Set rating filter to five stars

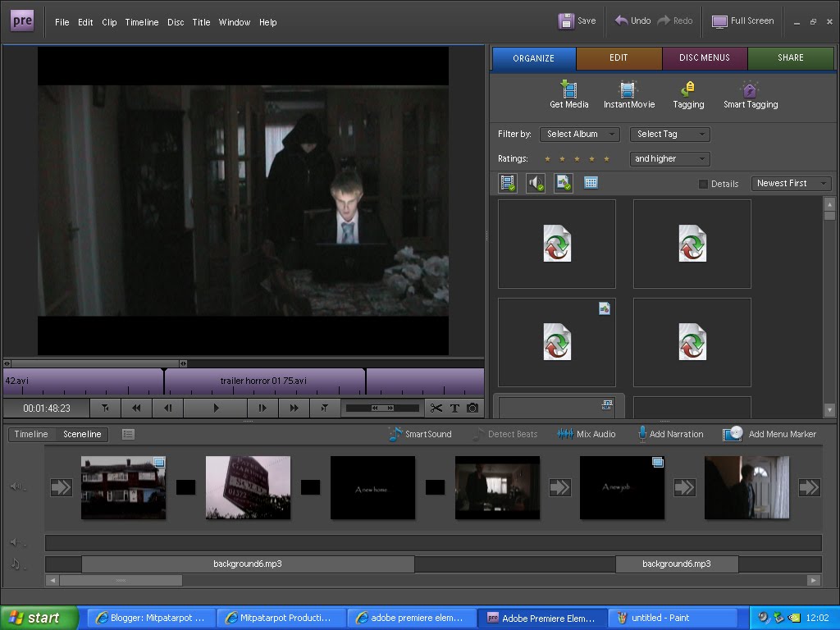pyautogui.click(x=606, y=158)
